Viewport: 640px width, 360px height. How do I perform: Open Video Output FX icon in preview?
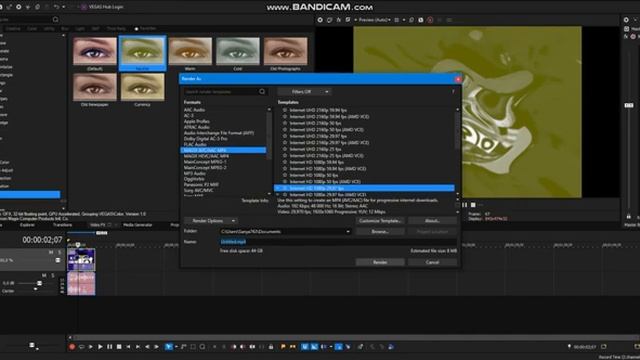point(339,20)
